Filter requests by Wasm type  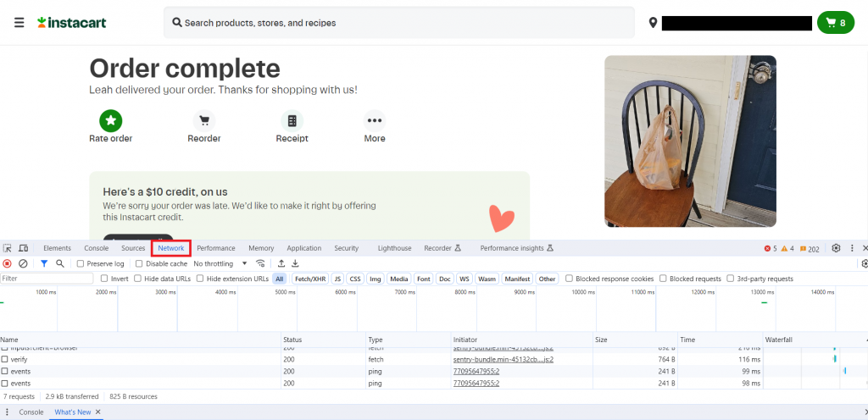487,279
